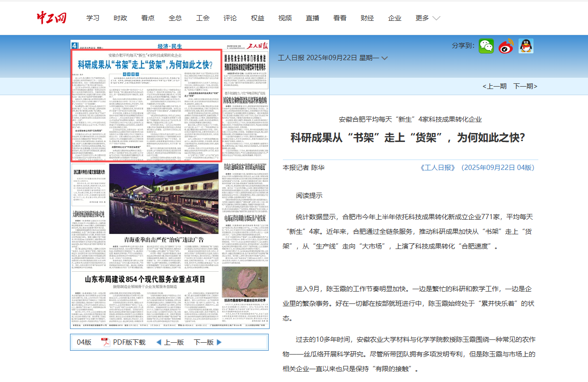This screenshot has height=382, width=588.
Task: Click left arrow beside 上一版
Action: tap(158, 342)
